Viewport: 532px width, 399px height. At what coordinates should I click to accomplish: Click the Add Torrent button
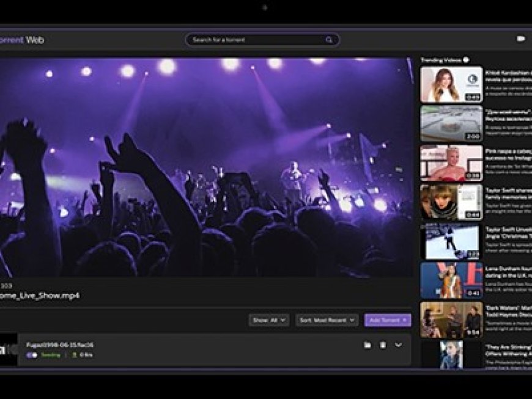(389, 320)
